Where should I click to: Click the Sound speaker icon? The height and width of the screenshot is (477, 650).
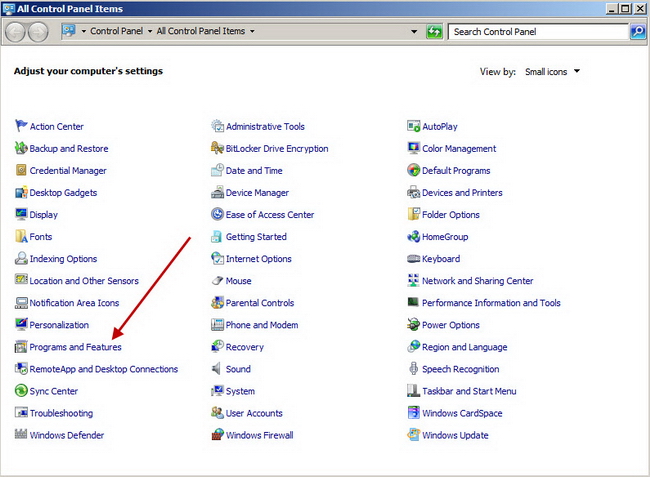216,368
